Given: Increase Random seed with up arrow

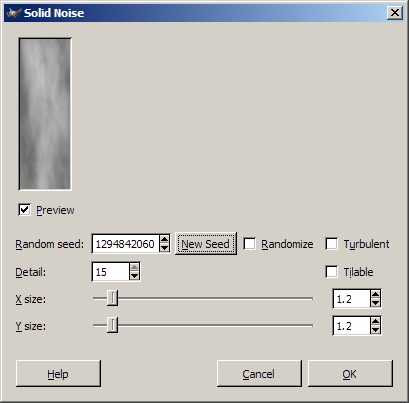Looking at the screenshot, I should pyautogui.click(x=164, y=240).
